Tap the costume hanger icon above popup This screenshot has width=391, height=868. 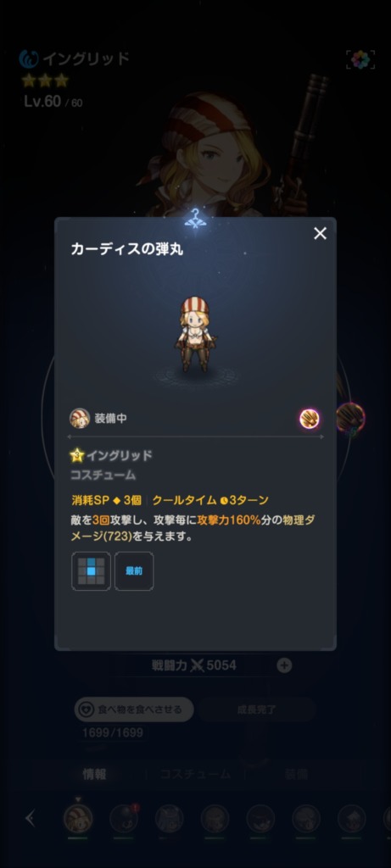click(x=195, y=220)
